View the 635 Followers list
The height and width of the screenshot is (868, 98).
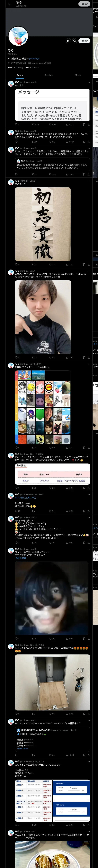(x=32, y=67)
